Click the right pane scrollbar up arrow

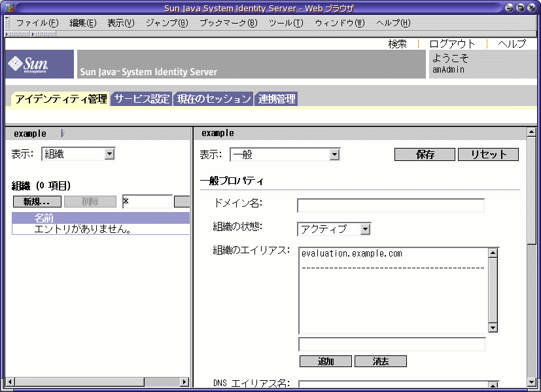click(x=531, y=132)
